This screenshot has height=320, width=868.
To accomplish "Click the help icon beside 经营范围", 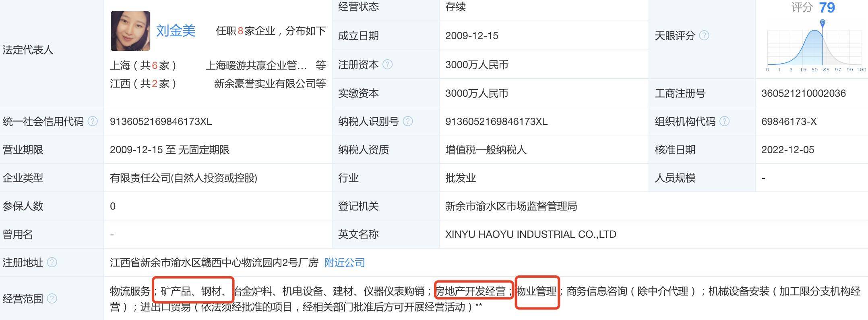I will 52,299.
